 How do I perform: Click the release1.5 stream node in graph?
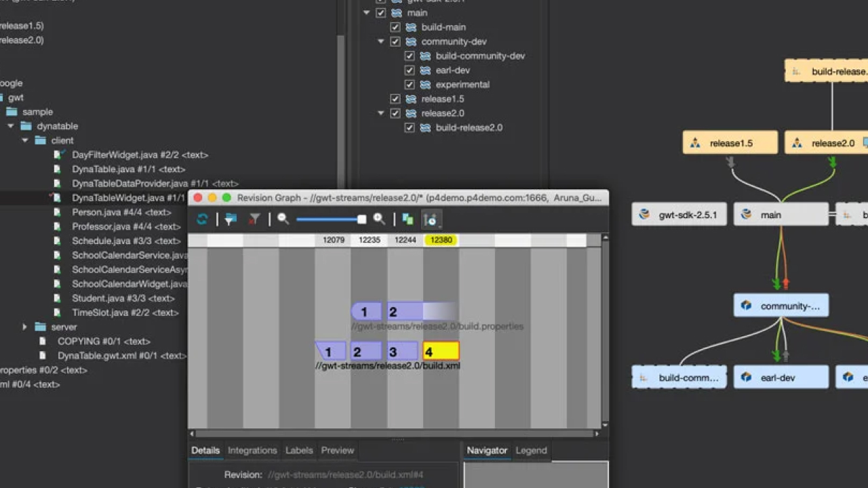pyautogui.click(x=730, y=143)
